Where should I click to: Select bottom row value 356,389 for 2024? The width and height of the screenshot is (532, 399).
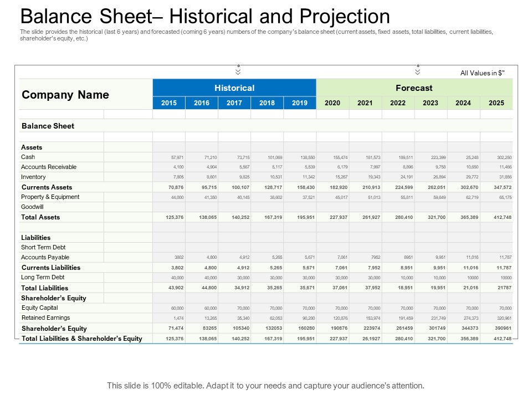coord(469,339)
